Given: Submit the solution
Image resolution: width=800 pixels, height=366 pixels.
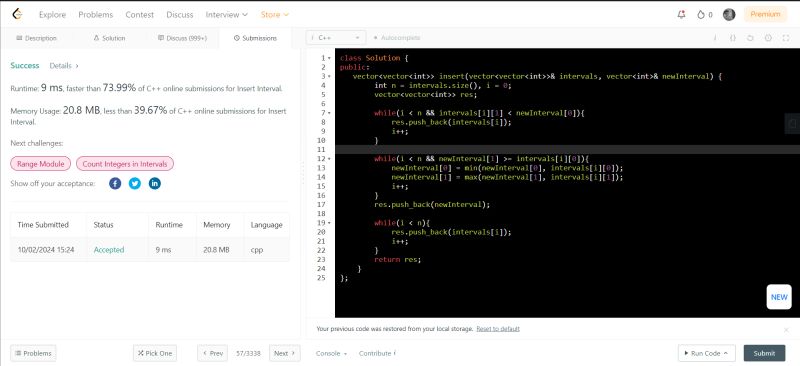Looking at the screenshot, I should pos(764,353).
